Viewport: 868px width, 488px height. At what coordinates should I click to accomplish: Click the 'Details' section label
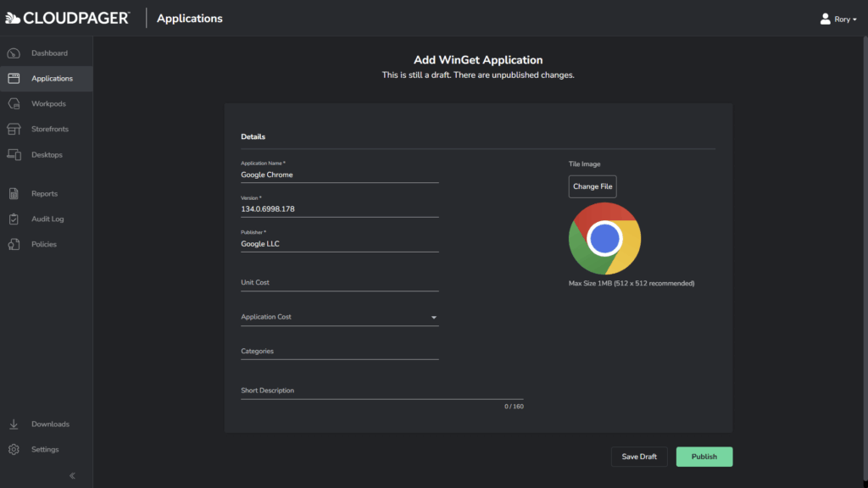coord(253,136)
